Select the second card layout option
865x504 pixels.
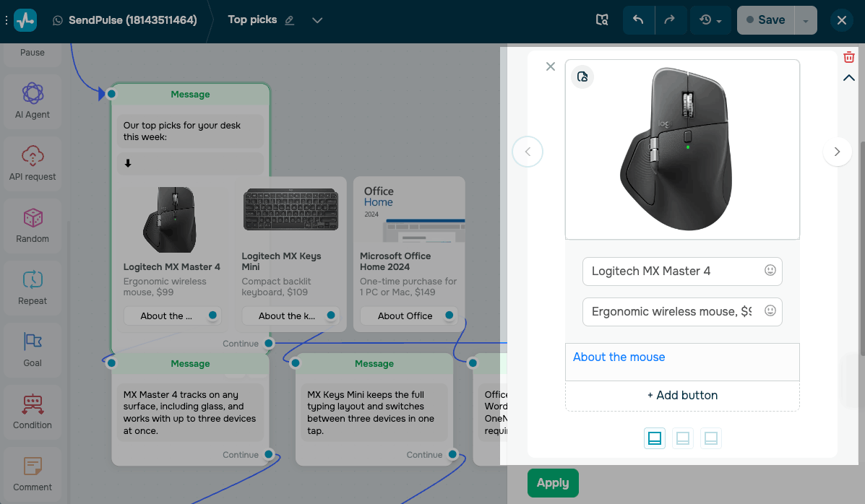coord(682,438)
